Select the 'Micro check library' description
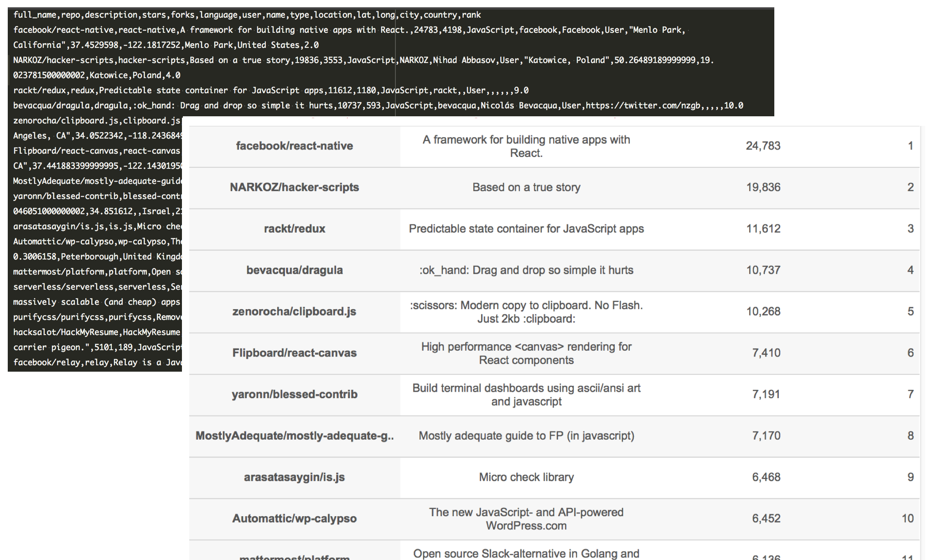This screenshot has width=933, height=560. tap(526, 477)
